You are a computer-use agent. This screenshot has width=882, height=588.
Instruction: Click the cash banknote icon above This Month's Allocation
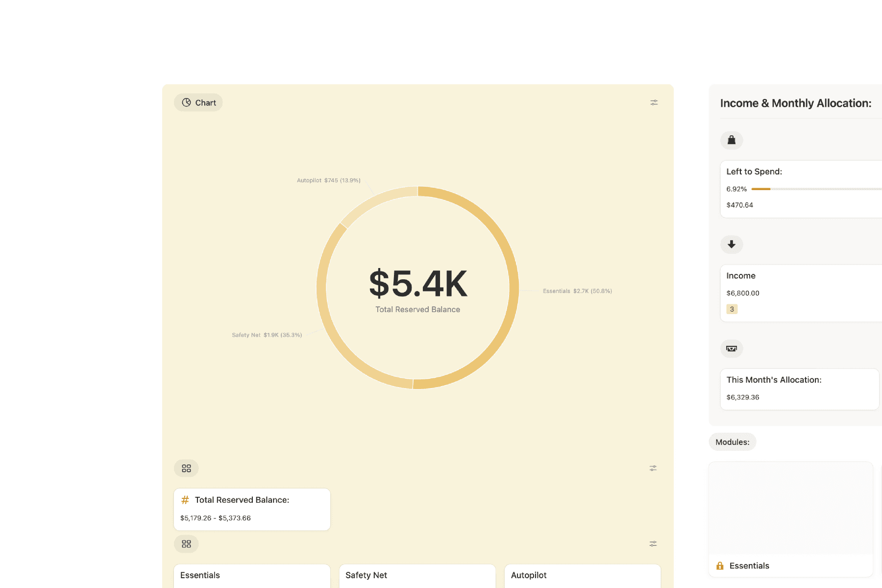point(732,348)
